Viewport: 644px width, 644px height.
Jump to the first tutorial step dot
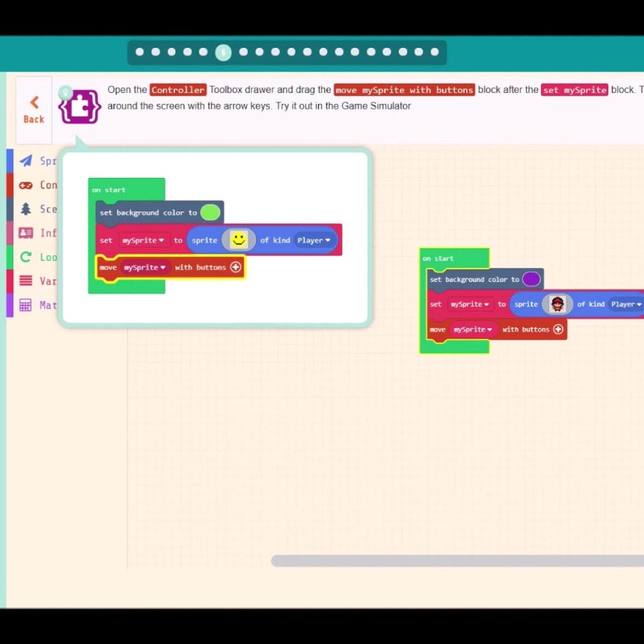click(x=140, y=52)
